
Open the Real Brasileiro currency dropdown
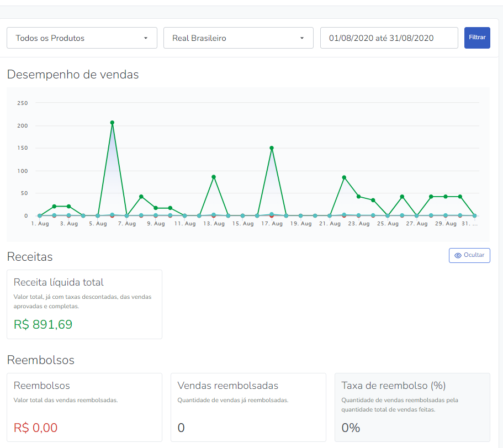pos(239,38)
